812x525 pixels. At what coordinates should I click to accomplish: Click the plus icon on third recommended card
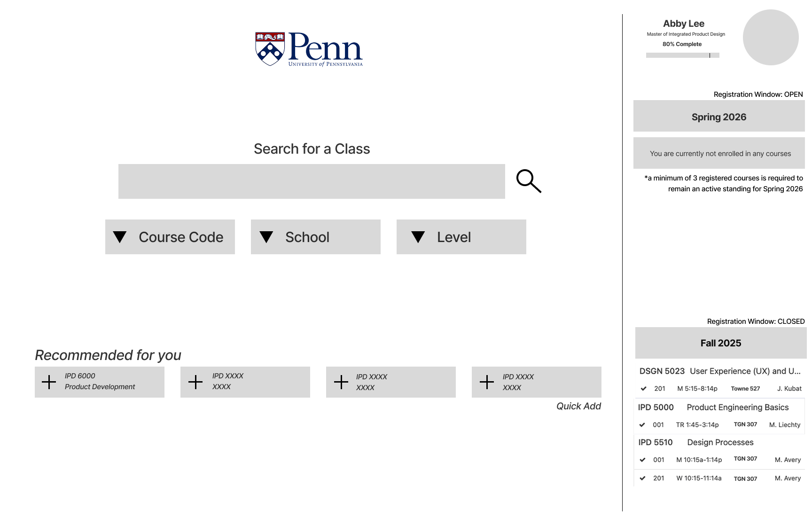point(341,382)
